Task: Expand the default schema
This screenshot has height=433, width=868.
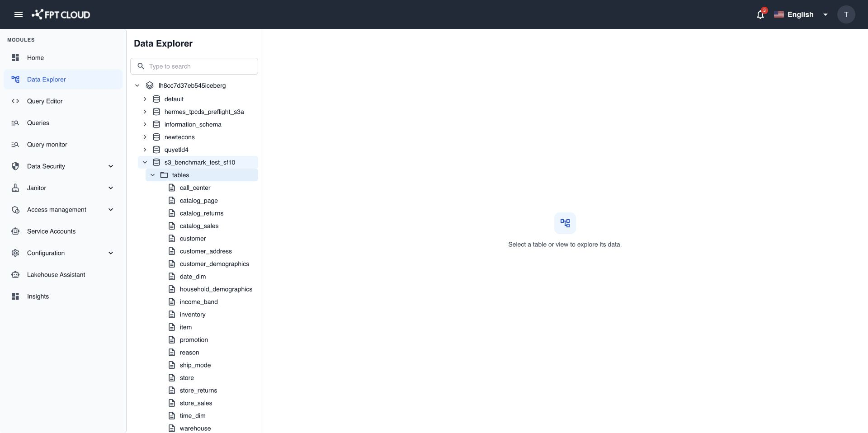Action: click(145, 99)
